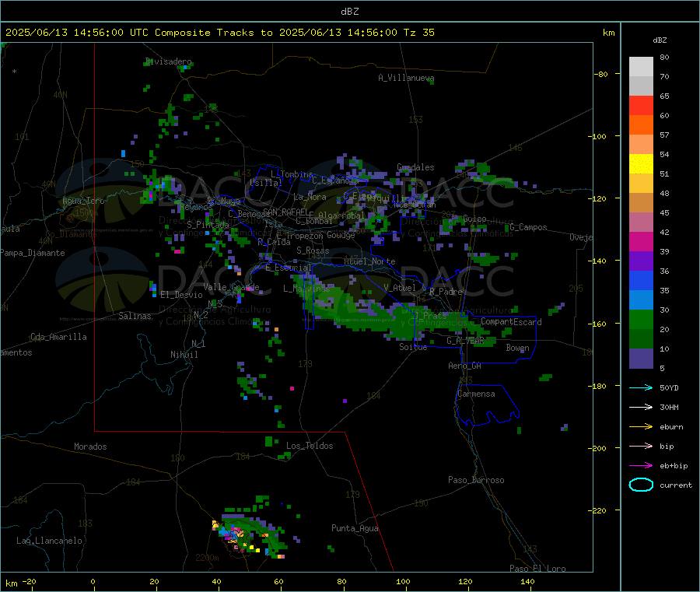
Task: Click the timestamp header text 2025/06/13 14:56:00 UTC
Action: [77, 33]
